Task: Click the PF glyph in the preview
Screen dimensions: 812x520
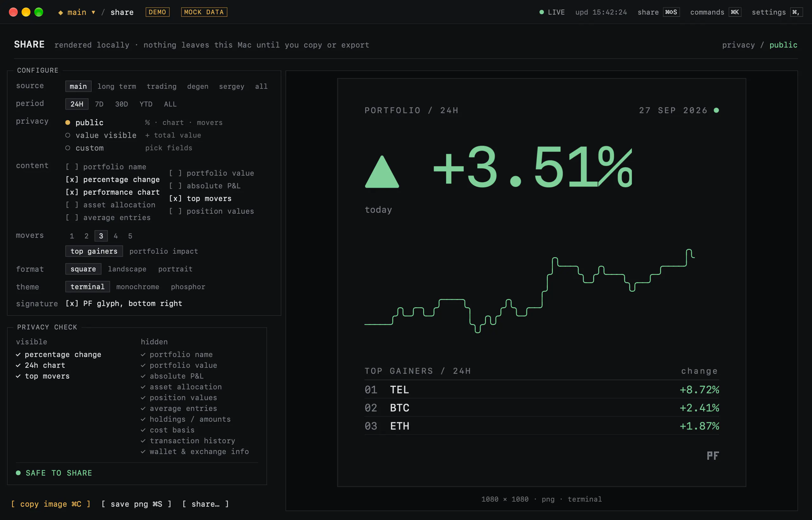Action: point(713,456)
